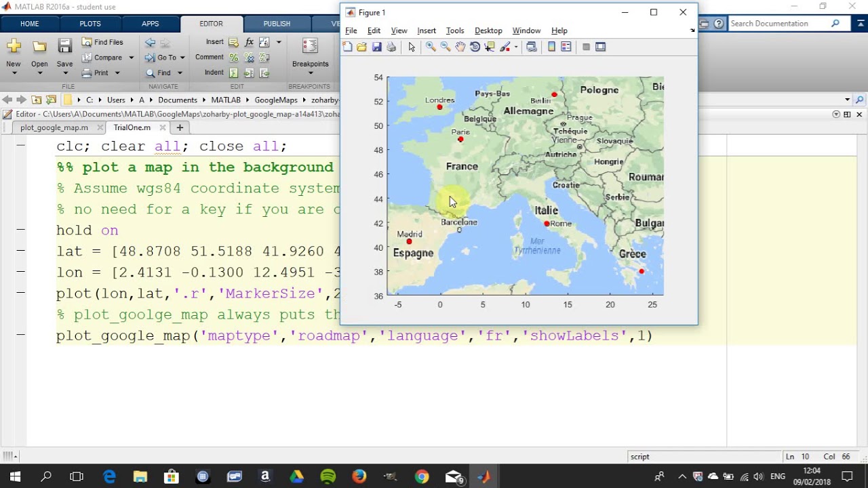Expand the Compare dropdown arrow

click(132, 58)
